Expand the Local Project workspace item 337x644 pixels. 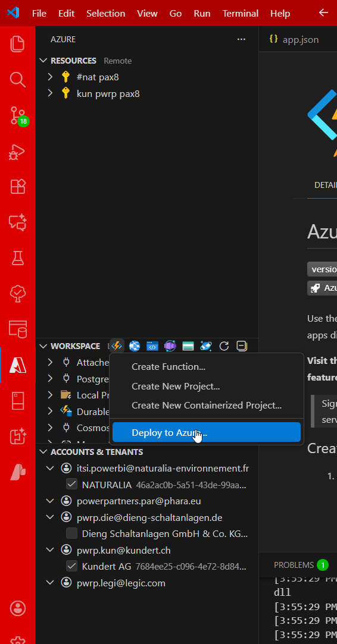coord(50,395)
